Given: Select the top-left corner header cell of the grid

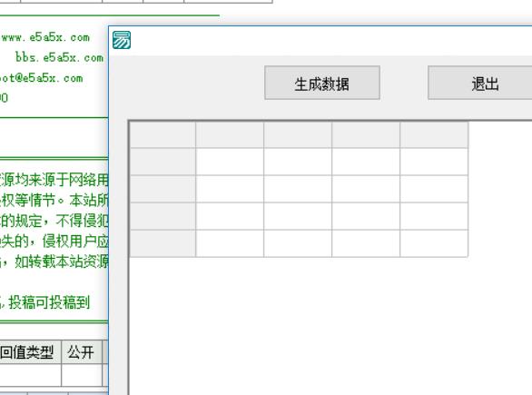Looking at the screenshot, I should [163, 134].
